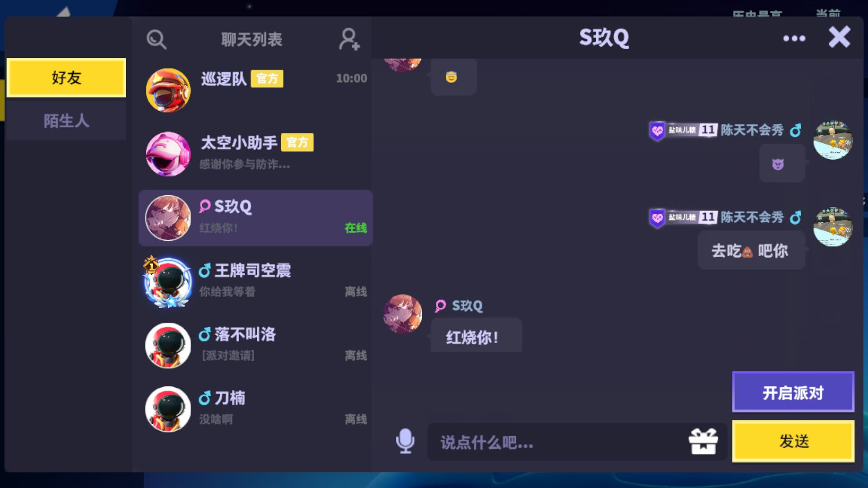Viewport: 868px width, 488px height.
Task: Open the chat list search icon
Action: pyautogui.click(x=156, y=40)
